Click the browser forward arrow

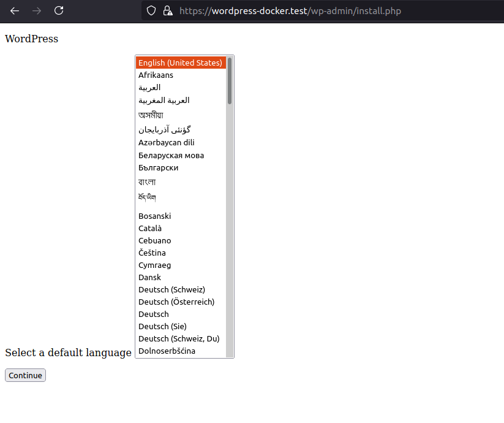(37, 11)
